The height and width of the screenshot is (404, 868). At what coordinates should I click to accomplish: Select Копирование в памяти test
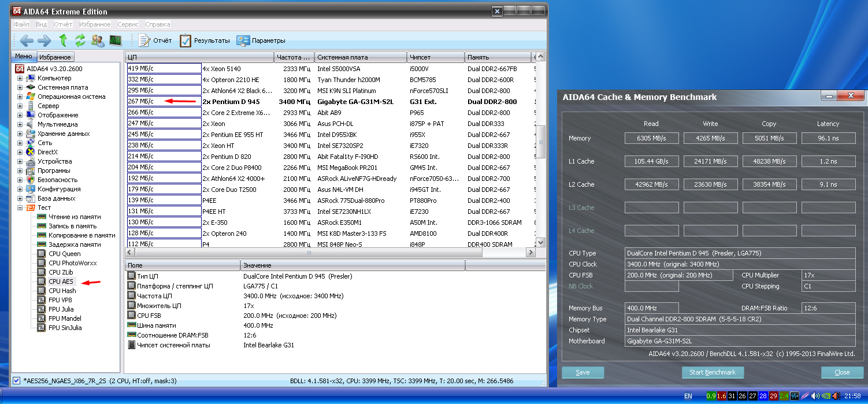(82, 235)
